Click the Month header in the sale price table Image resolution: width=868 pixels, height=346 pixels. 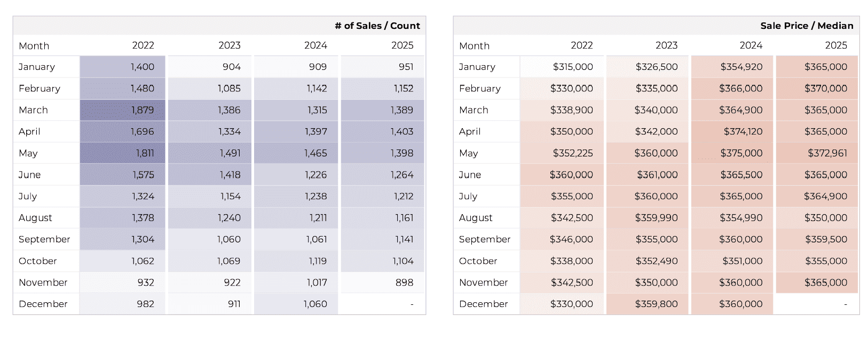pos(474,46)
